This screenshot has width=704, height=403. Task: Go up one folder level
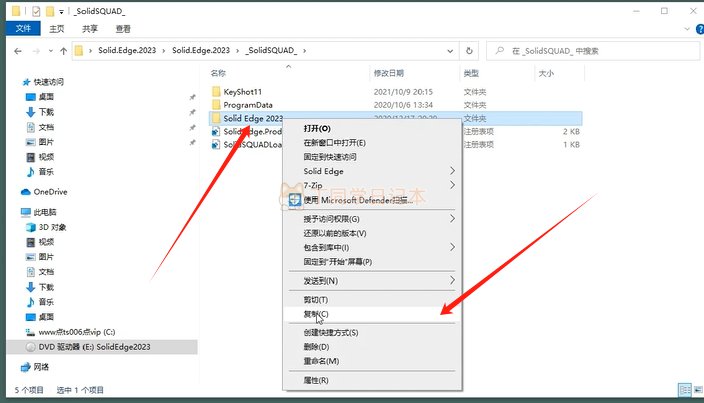tap(63, 51)
